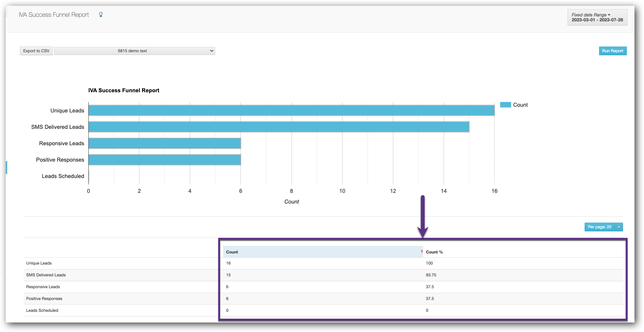
Task: Open the Fixed date Range picker
Action: pyautogui.click(x=597, y=18)
